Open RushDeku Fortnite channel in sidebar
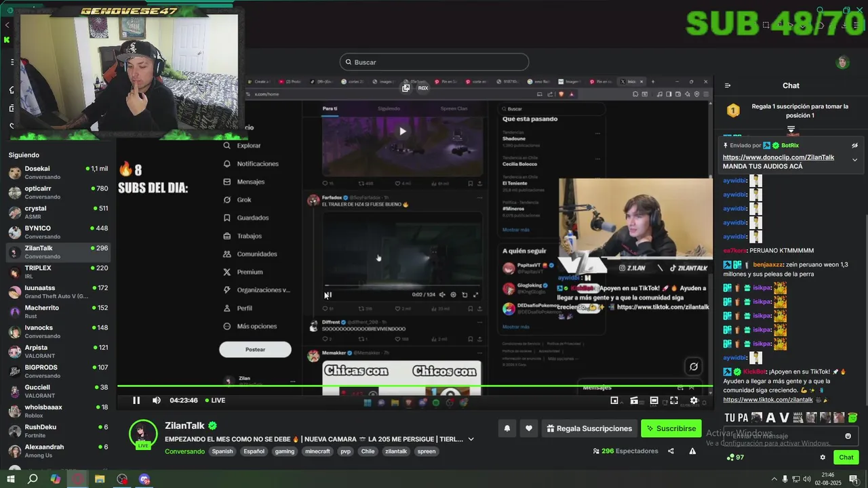This screenshot has height=488, width=868. point(58,431)
